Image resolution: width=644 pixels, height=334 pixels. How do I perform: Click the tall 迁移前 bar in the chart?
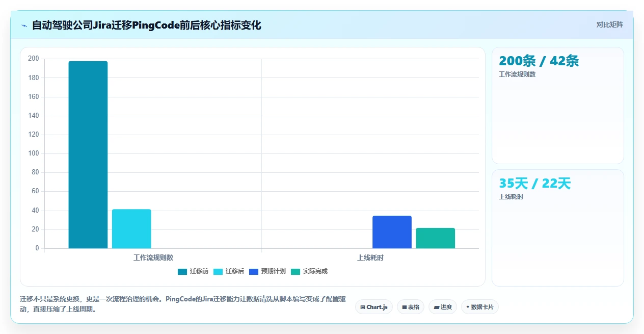point(88,155)
